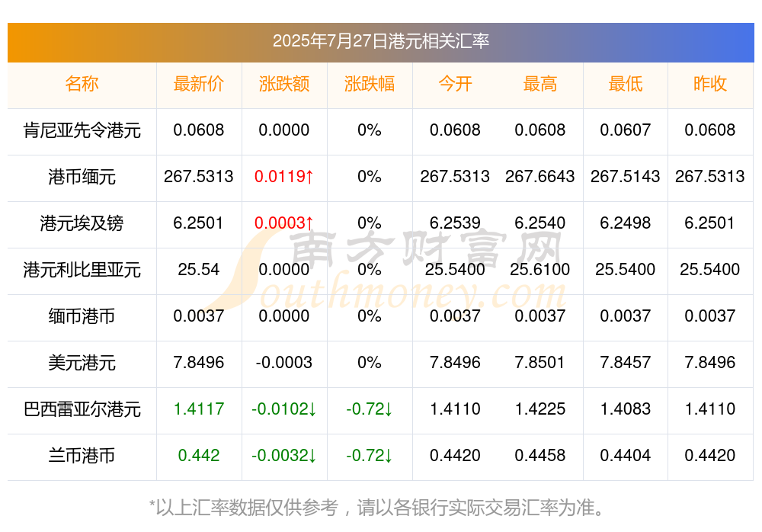This screenshot has width=762, height=532.
Task: Click the 6.2539 opening price cell
Action: (455, 223)
